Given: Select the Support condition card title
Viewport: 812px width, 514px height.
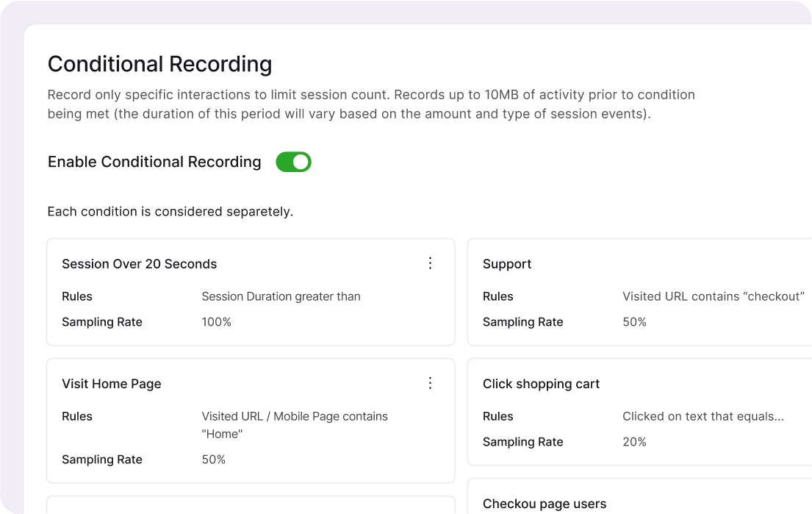Looking at the screenshot, I should click(507, 264).
